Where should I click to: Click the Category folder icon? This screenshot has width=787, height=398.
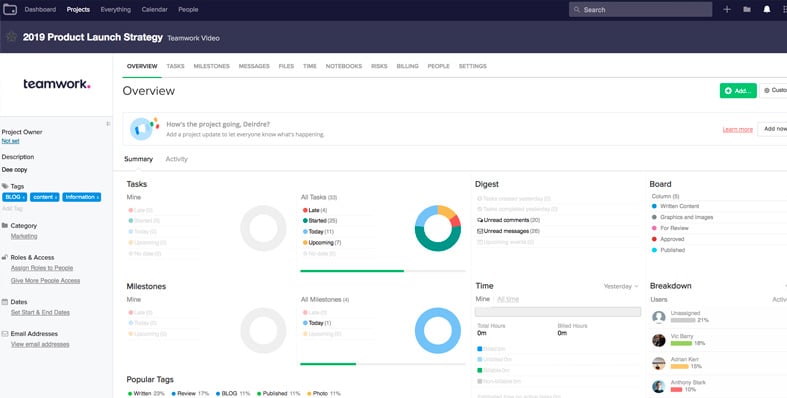click(x=5, y=225)
